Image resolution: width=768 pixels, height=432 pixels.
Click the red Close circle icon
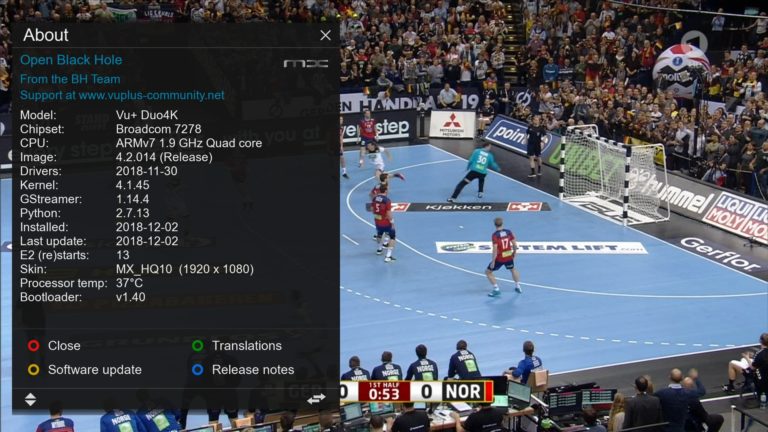pyautogui.click(x=33, y=346)
